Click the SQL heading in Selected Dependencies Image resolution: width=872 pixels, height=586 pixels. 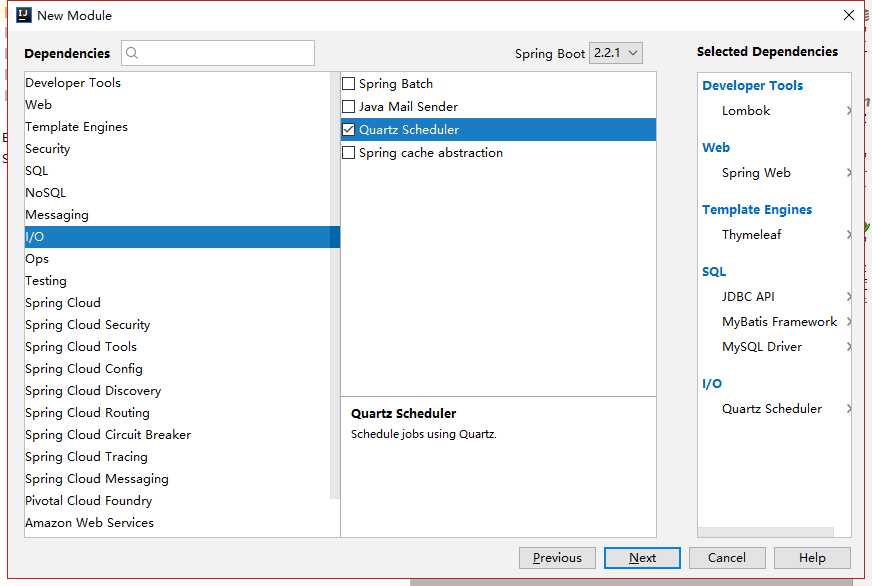click(x=714, y=272)
